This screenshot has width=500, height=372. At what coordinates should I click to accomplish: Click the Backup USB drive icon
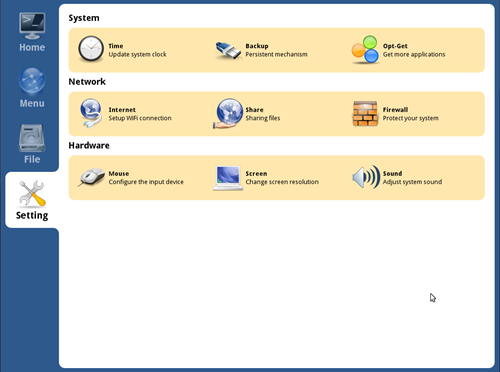click(228, 50)
